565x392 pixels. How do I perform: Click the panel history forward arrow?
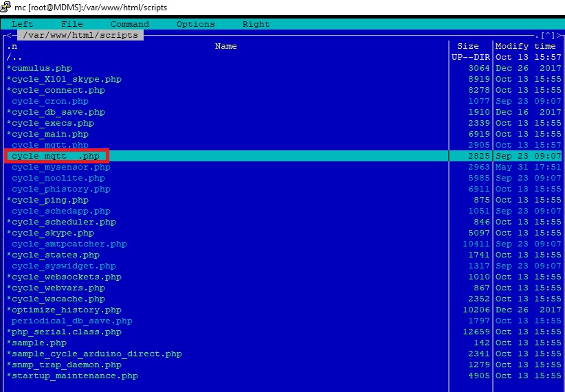point(559,35)
